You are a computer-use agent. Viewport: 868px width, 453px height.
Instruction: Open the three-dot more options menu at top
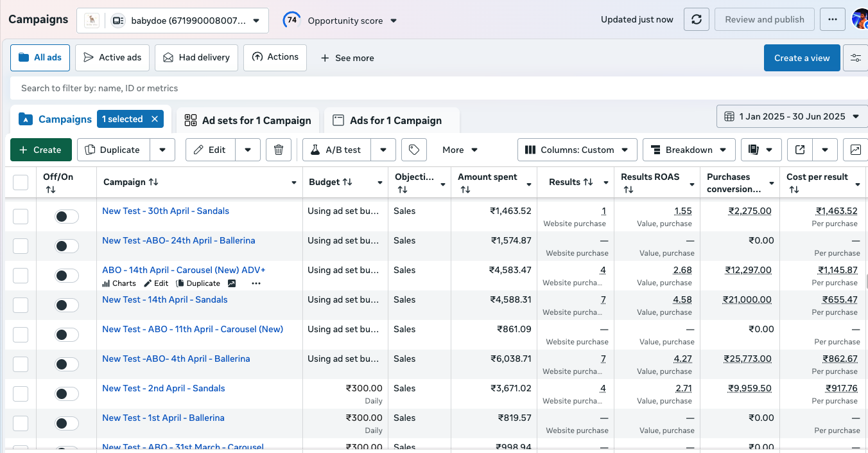(833, 20)
